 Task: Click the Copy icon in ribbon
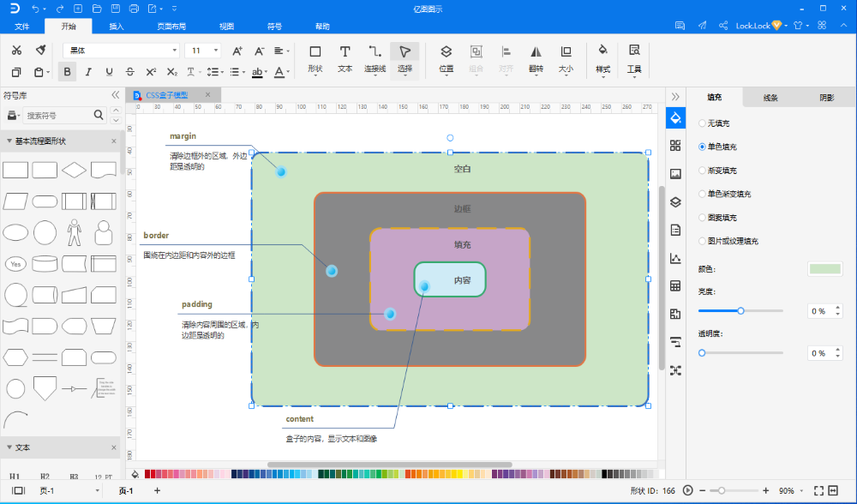(16, 72)
